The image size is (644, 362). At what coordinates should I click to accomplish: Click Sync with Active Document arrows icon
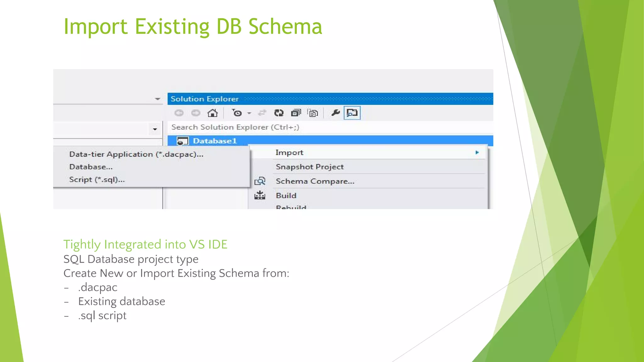(x=262, y=113)
